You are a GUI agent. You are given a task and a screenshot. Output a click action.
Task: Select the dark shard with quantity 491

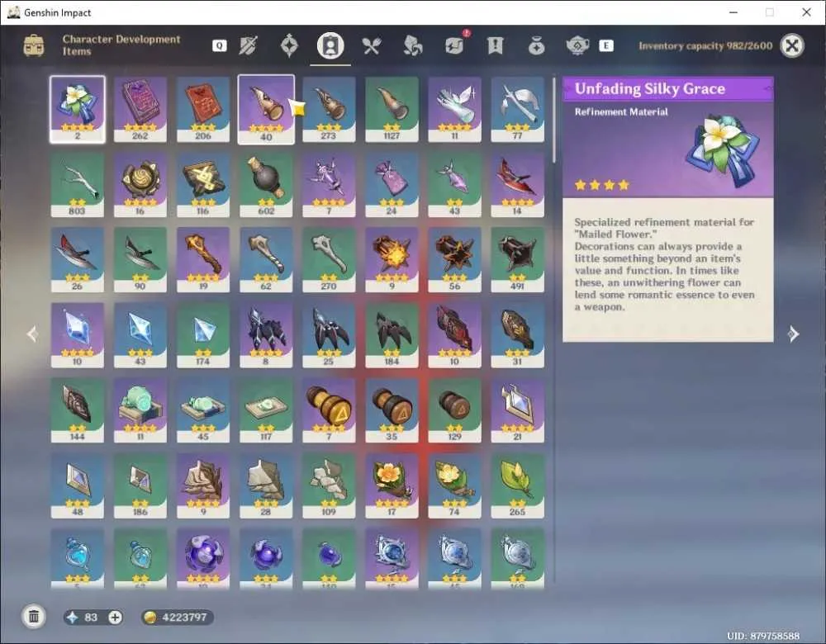[517, 259]
